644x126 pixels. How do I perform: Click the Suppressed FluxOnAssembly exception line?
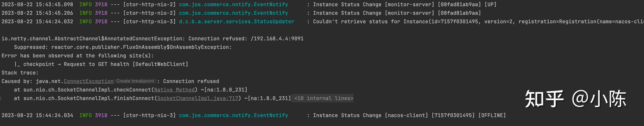pyautogui.click(x=123, y=47)
